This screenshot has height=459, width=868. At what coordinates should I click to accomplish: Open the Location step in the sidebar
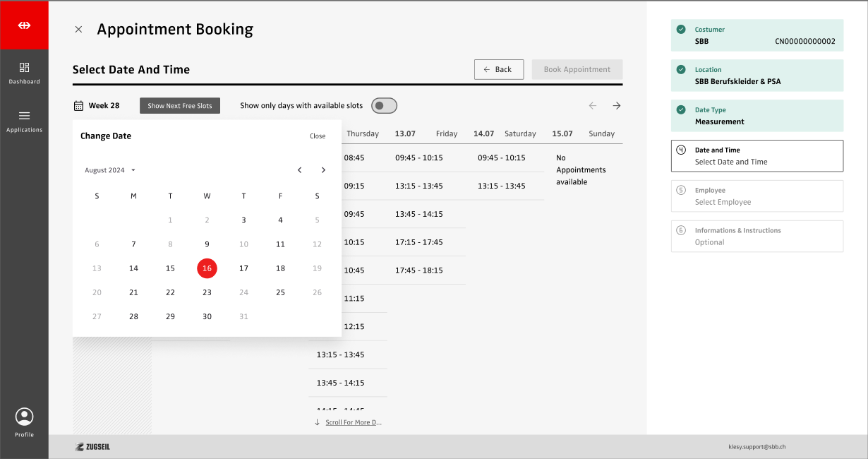coord(757,76)
